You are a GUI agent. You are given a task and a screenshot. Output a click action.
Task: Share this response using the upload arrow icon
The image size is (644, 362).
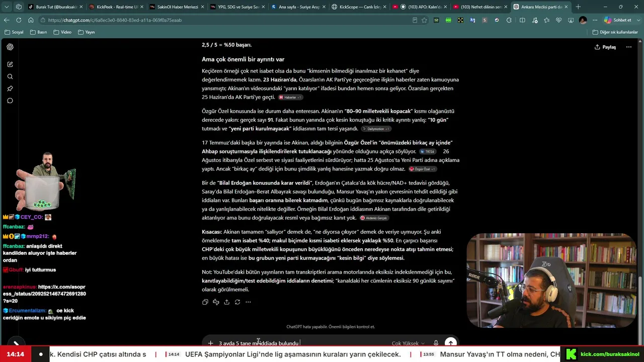[x=226, y=302]
